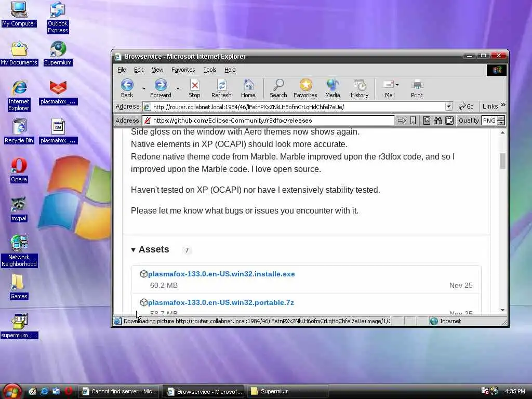
Task: Click the Browservice go arrow icon
Action: 402,121
